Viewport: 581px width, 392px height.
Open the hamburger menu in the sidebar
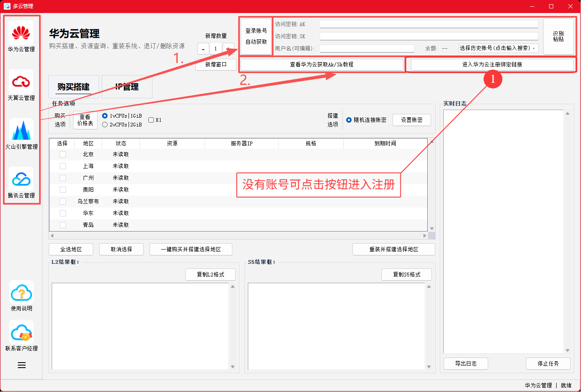(x=22, y=365)
